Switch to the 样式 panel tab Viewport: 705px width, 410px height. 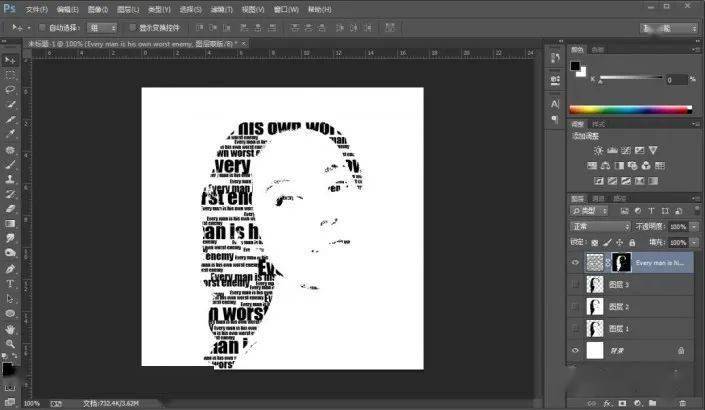point(598,124)
